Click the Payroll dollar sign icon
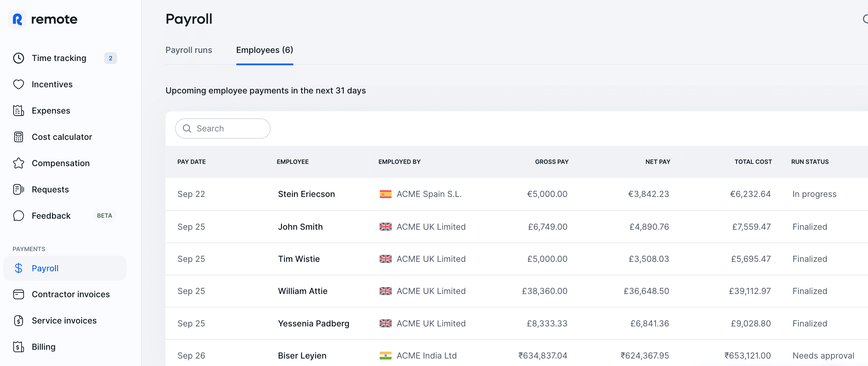 click(x=19, y=268)
